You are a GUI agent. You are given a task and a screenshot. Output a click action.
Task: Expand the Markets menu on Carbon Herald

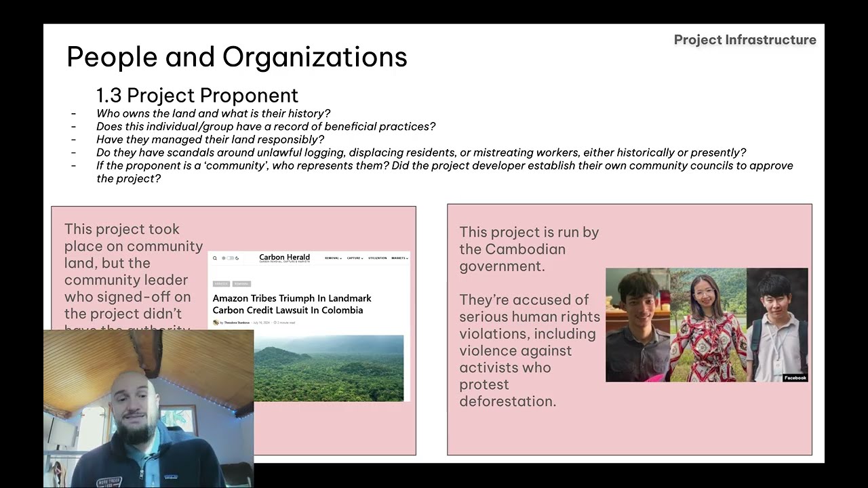(399, 258)
